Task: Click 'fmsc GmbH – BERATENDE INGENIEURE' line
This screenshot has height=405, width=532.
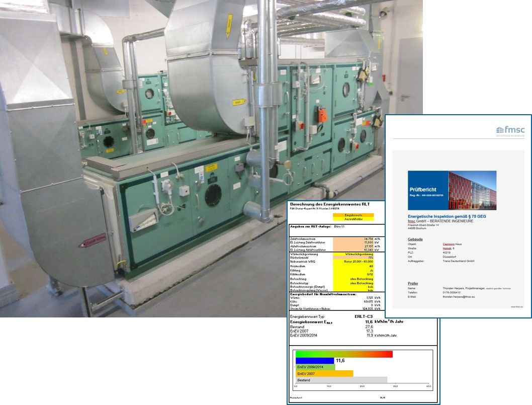Action: click(x=440, y=221)
